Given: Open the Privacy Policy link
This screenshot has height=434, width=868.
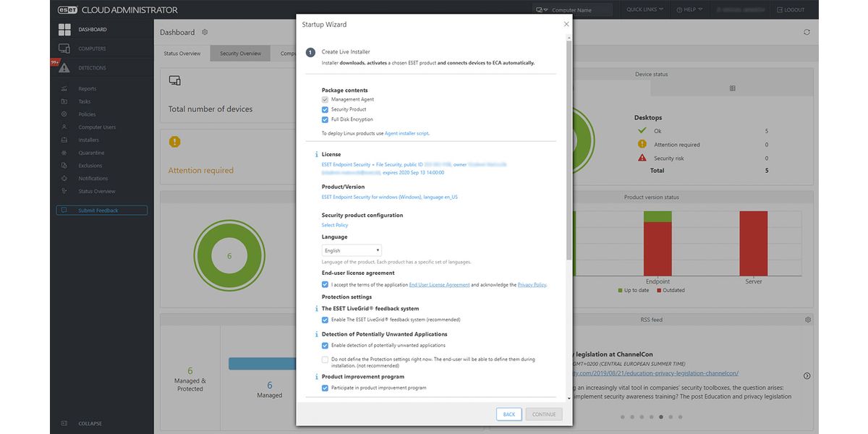Looking at the screenshot, I should point(532,285).
